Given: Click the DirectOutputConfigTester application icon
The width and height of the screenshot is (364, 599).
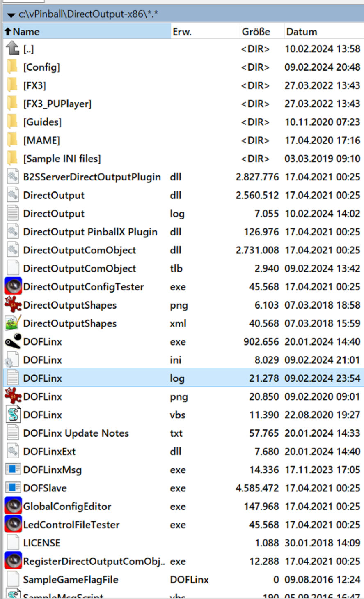Looking at the screenshot, I should tap(13, 286).
